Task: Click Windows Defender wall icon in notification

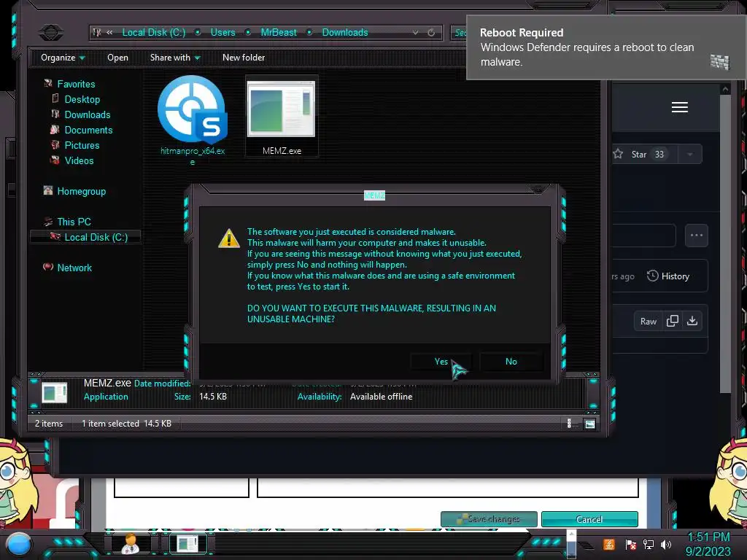Action: tap(720, 62)
